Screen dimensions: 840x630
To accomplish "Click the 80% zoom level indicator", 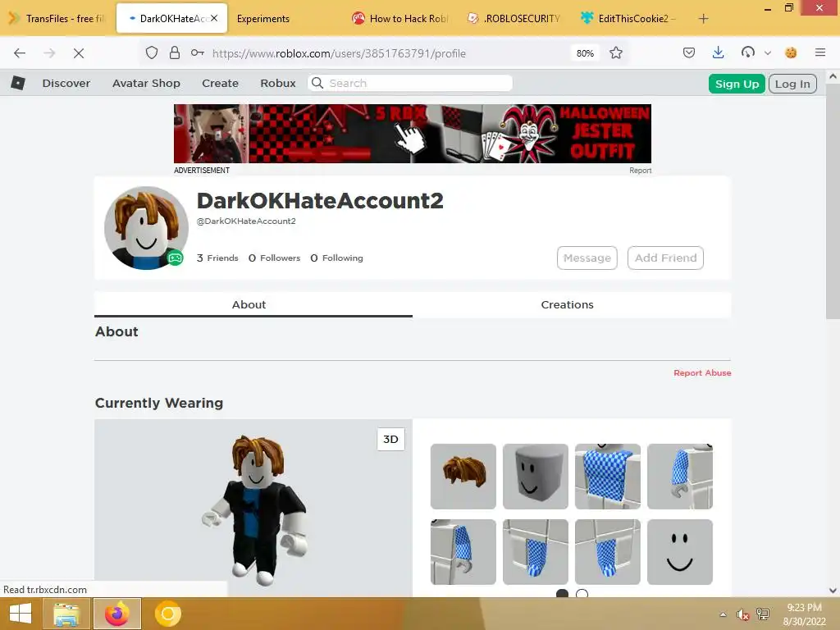I will 585,53.
